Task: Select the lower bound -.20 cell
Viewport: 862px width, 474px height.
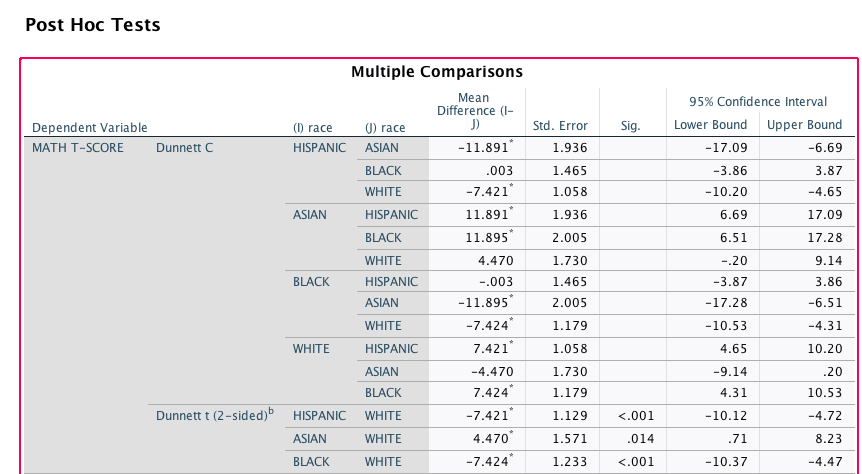Action: click(734, 261)
